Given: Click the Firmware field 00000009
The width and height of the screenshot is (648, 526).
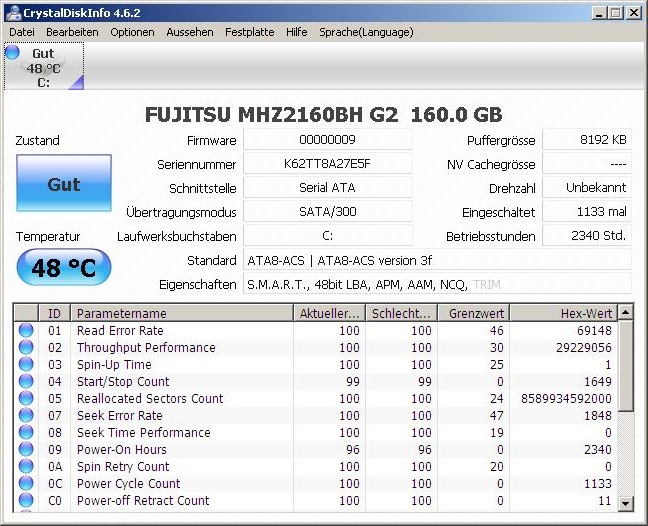Looking at the screenshot, I should click(328, 140).
